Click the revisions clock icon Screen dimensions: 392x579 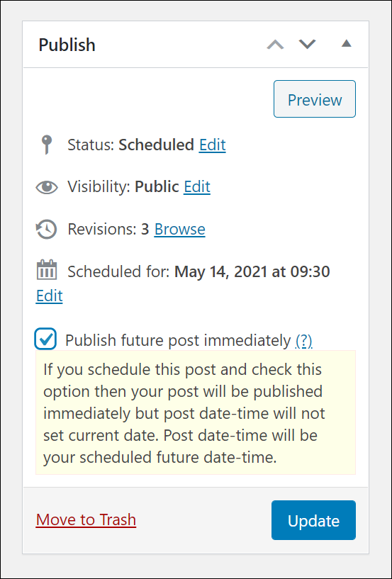pos(47,230)
